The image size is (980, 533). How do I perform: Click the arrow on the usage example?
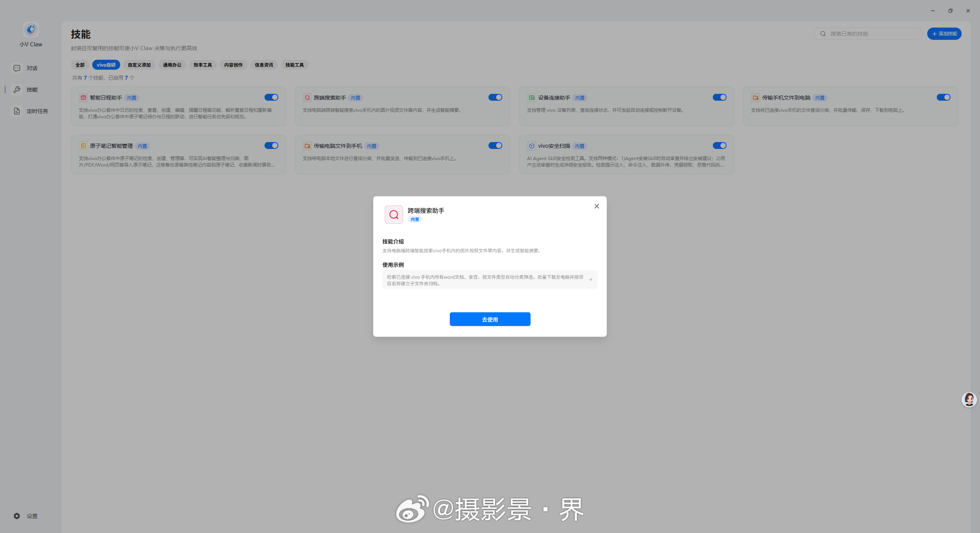click(x=590, y=280)
